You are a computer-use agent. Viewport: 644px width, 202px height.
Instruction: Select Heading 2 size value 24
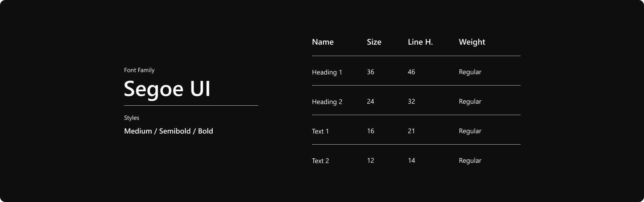[x=370, y=102]
